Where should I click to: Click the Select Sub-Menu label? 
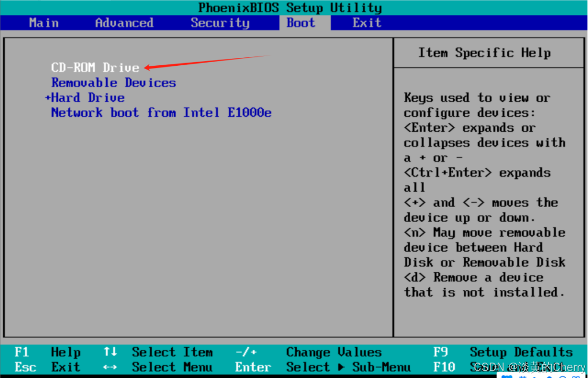point(348,367)
